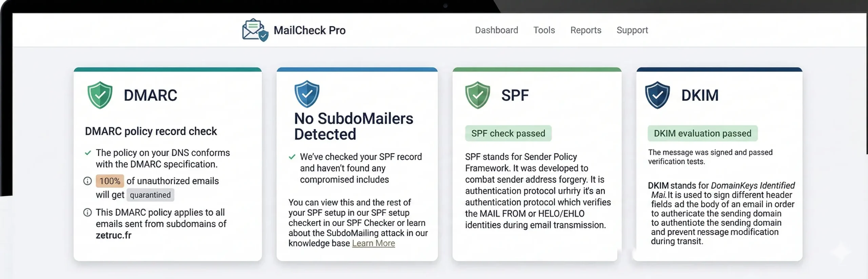This screenshot has width=868, height=279.
Task: Click the DKIM evaluation passed badge
Action: click(x=702, y=133)
